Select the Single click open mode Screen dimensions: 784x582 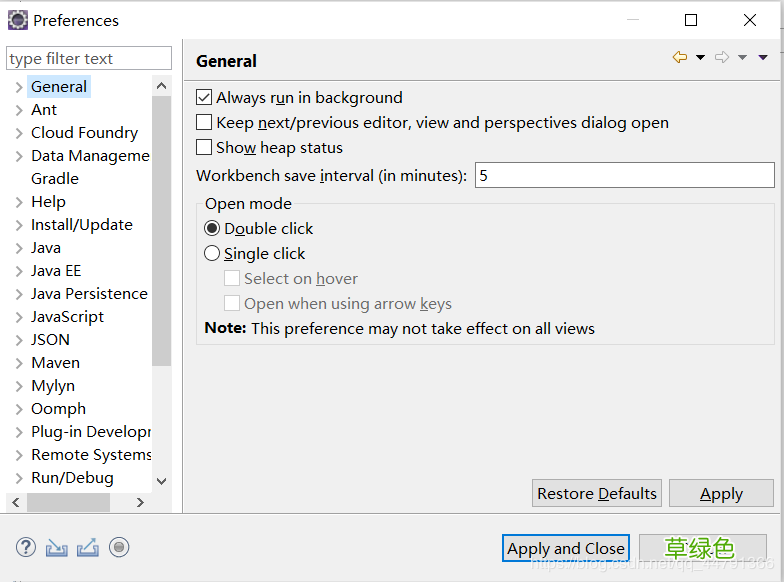click(x=212, y=254)
